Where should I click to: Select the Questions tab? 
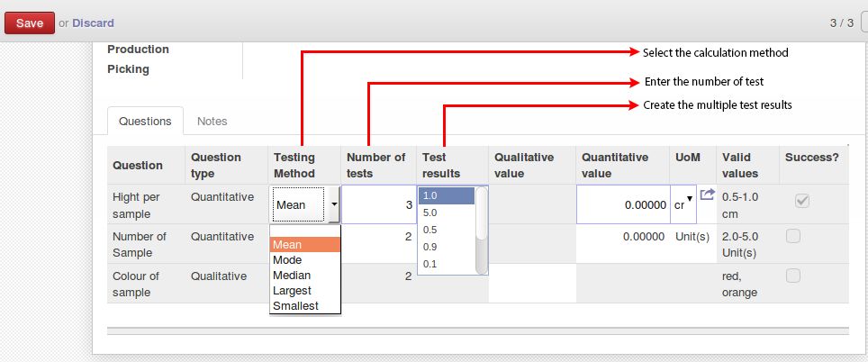[145, 122]
